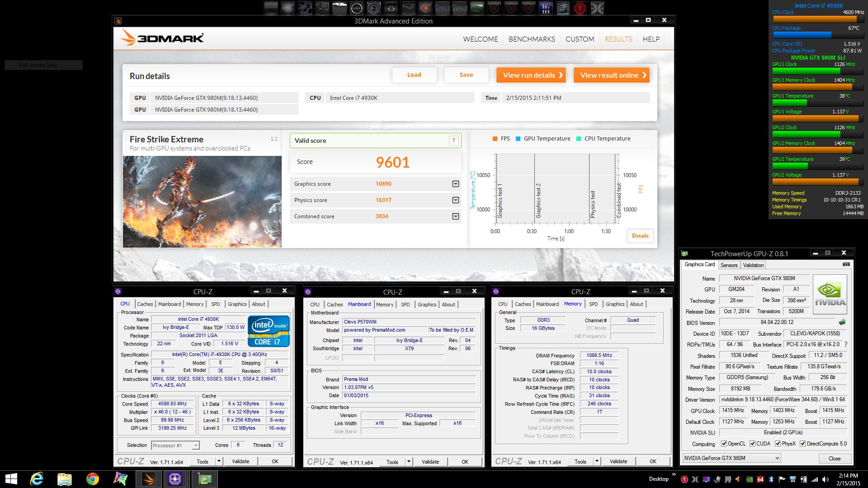Viewport: 868px width, 488px height.
Task: Open the Sensors tab in GPU-Z
Action: pos(729,265)
